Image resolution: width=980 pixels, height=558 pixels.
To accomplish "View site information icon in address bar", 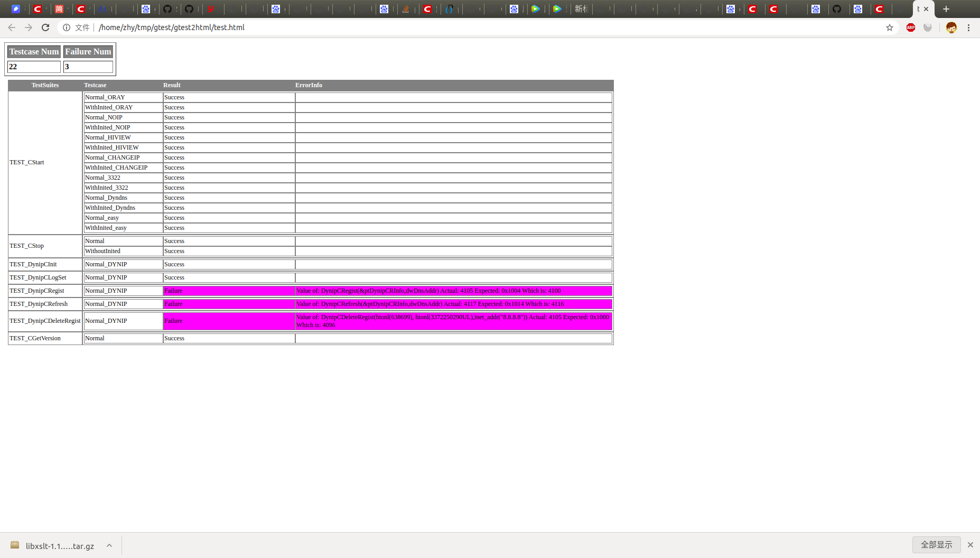I will (x=67, y=27).
